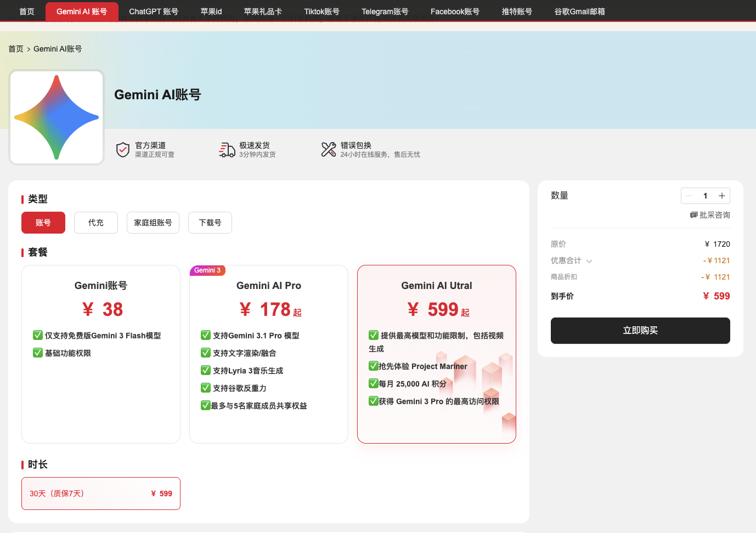This screenshot has height=533, width=756.
Task: Click the bulk purchase chat icon
Action: (693, 215)
